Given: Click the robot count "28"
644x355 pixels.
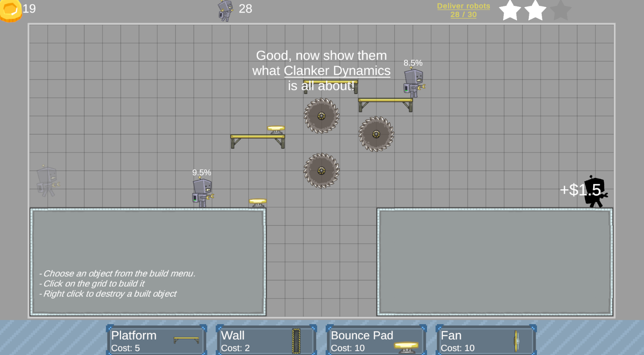Looking at the screenshot, I should coord(245,9).
